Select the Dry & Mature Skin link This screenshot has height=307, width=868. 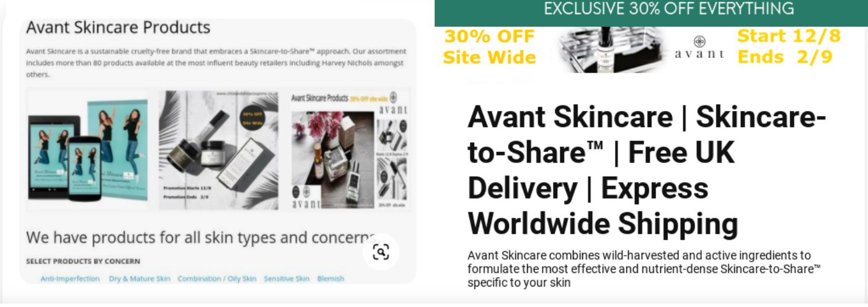[x=139, y=278]
